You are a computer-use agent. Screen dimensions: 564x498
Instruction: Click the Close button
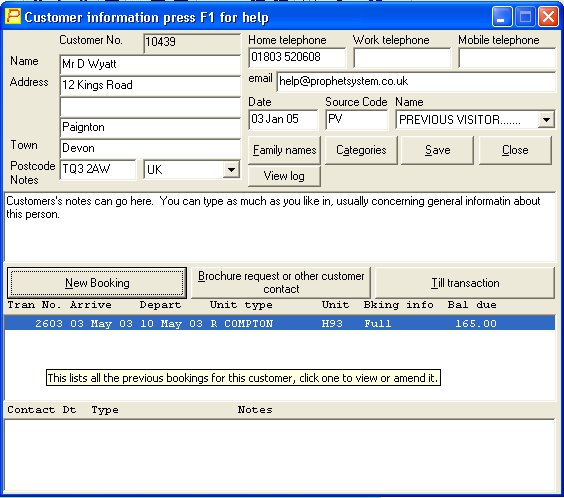point(515,150)
